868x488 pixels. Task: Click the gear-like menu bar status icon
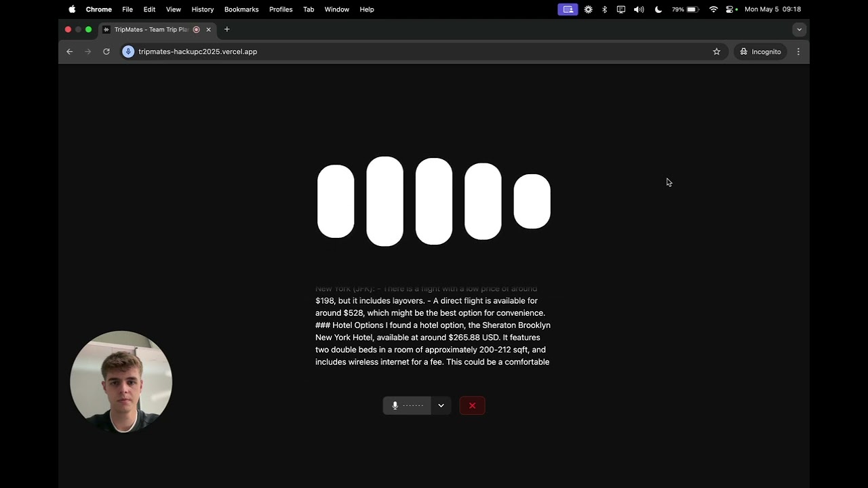(588, 9)
